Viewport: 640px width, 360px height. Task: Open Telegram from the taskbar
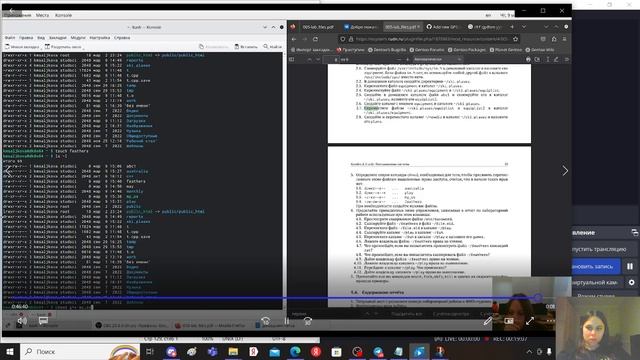pyautogui.click(x=378, y=351)
